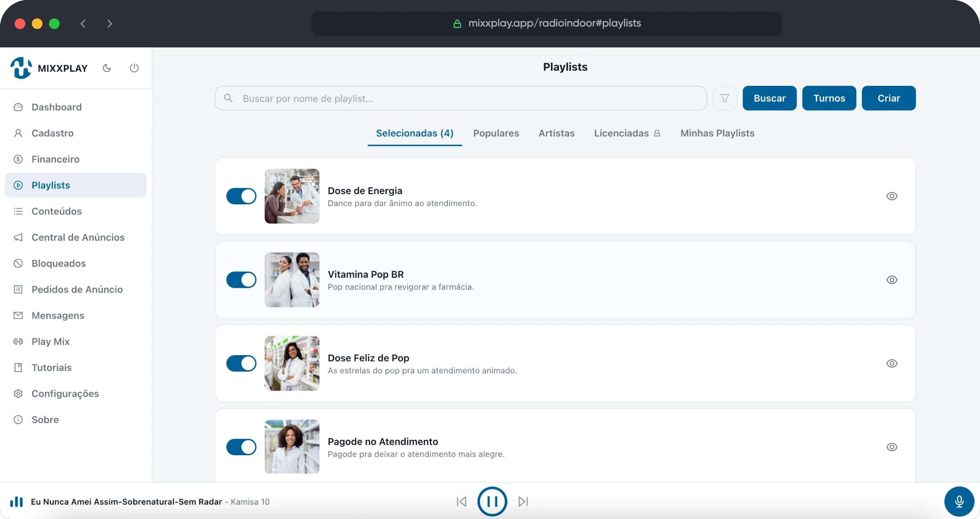Toggle dark mode moon icon
The image size is (980, 519).
pyautogui.click(x=107, y=68)
